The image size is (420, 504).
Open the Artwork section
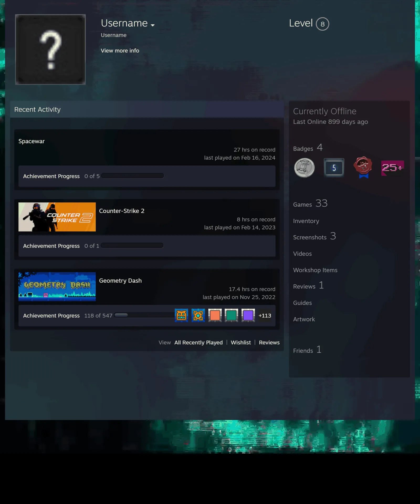pos(304,319)
